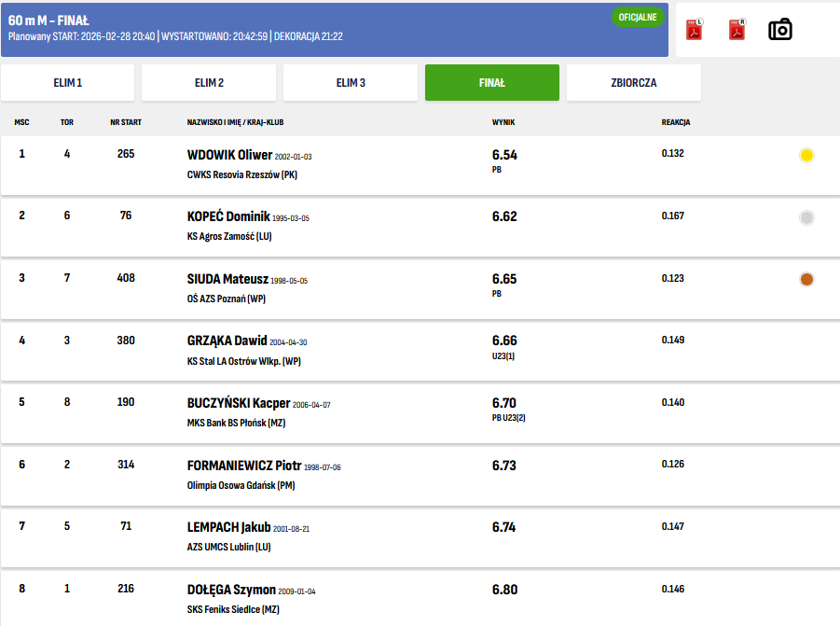The image size is (840, 626).
Task: Click the gold medal dot for Wdowik
Action: point(806,156)
